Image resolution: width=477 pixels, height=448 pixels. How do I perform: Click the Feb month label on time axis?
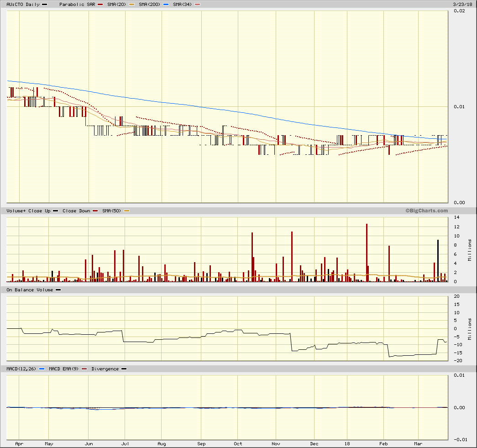coord(383,444)
